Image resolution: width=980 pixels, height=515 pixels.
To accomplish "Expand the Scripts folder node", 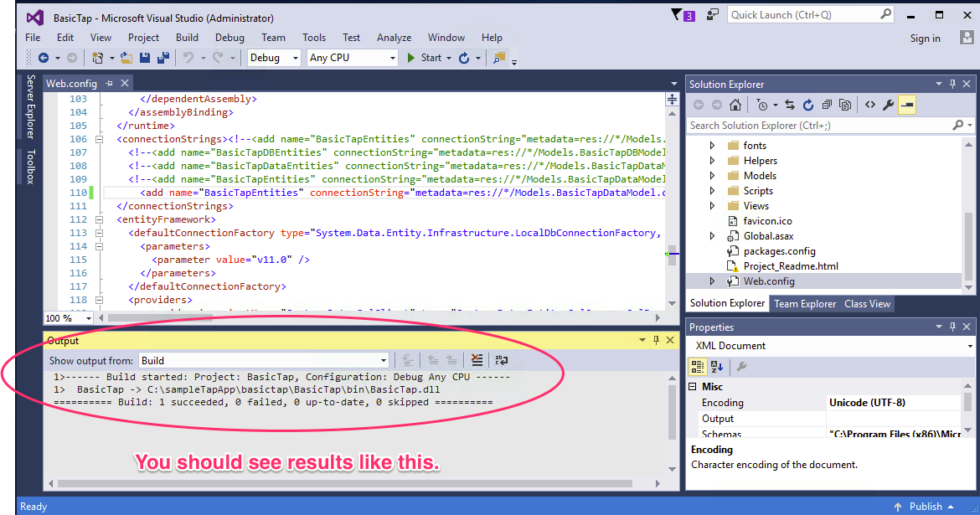I will (x=712, y=191).
